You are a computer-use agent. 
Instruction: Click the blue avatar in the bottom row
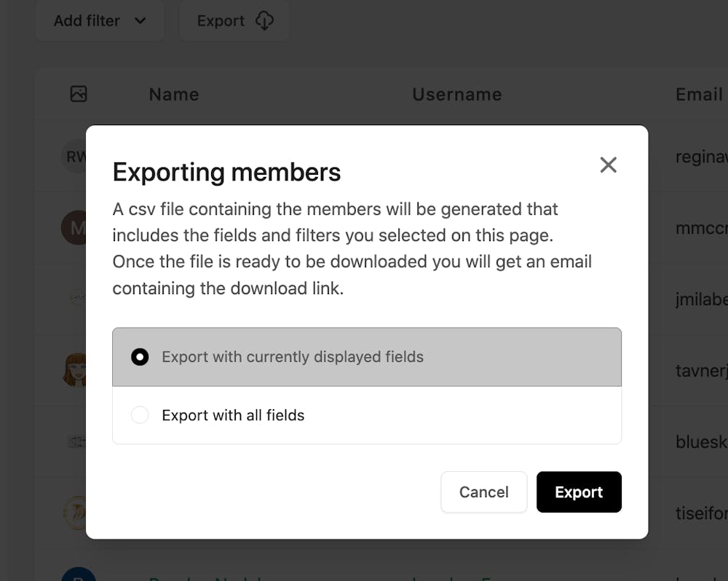pyautogui.click(x=76, y=575)
